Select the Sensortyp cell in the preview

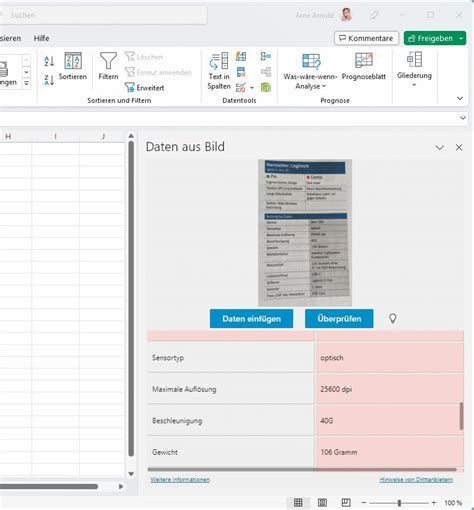pos(231,358)
